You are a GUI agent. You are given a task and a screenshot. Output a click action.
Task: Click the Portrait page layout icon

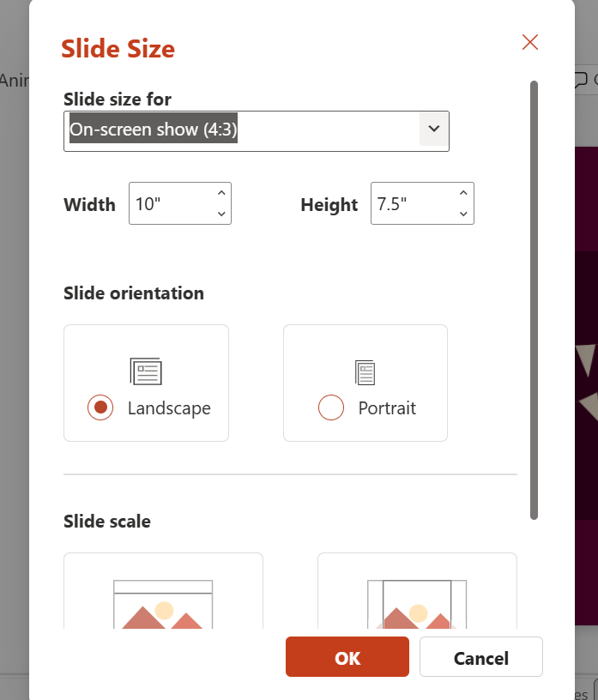(x=365, y=372)
